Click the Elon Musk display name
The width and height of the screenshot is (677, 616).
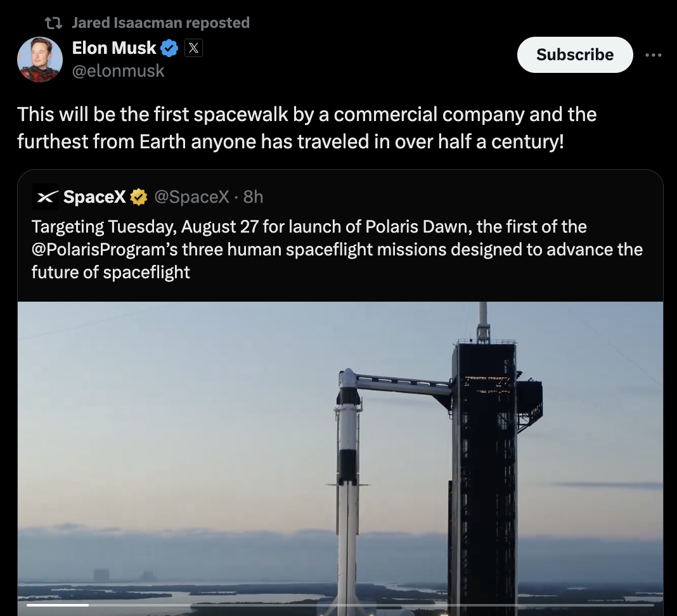[114, 48]
